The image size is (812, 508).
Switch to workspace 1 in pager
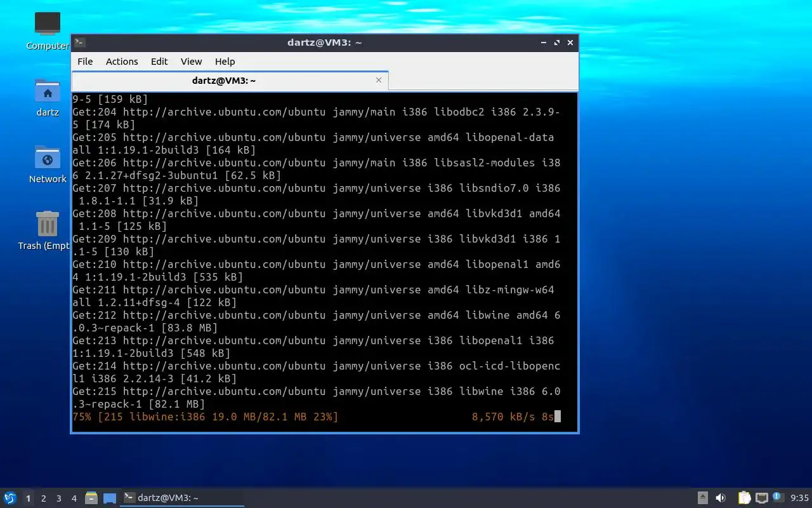point(28,498)
